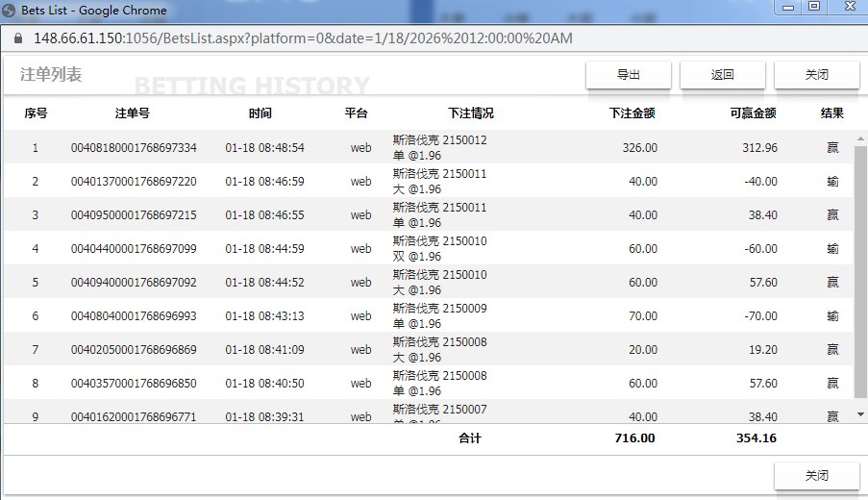Image resolution: width=868 pixels, height=500 pixels.
Task: Click web platform cell in row 5
Action: coord(360,283)
